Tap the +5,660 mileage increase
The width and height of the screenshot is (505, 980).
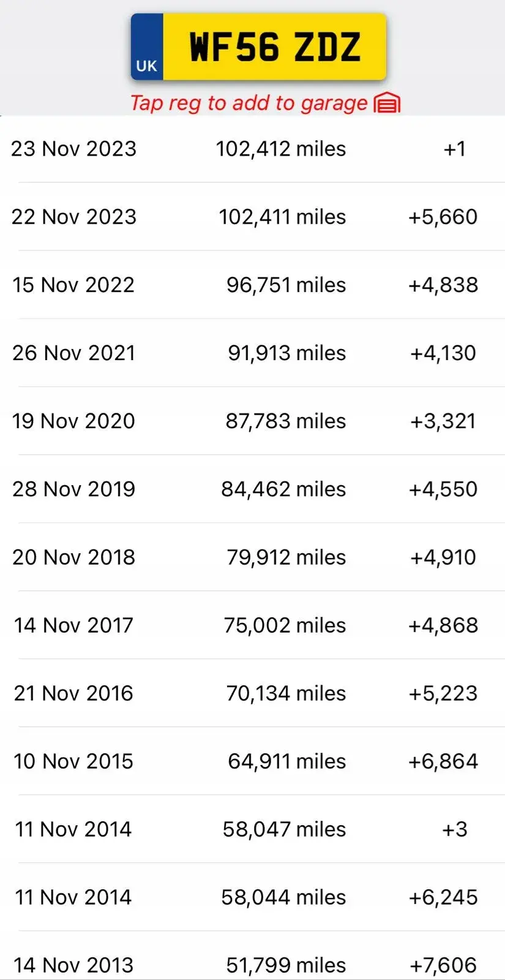click(x=443, y=217)
